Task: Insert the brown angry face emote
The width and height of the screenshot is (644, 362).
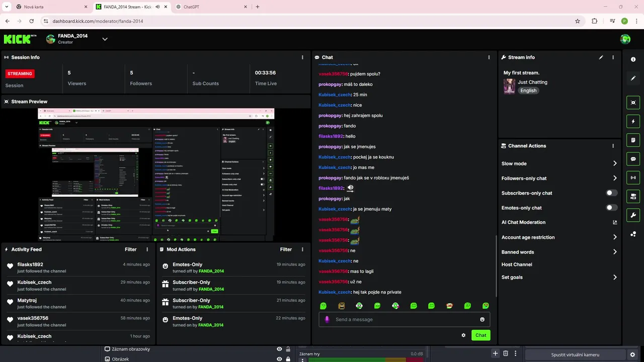Action: coord(342,306)
